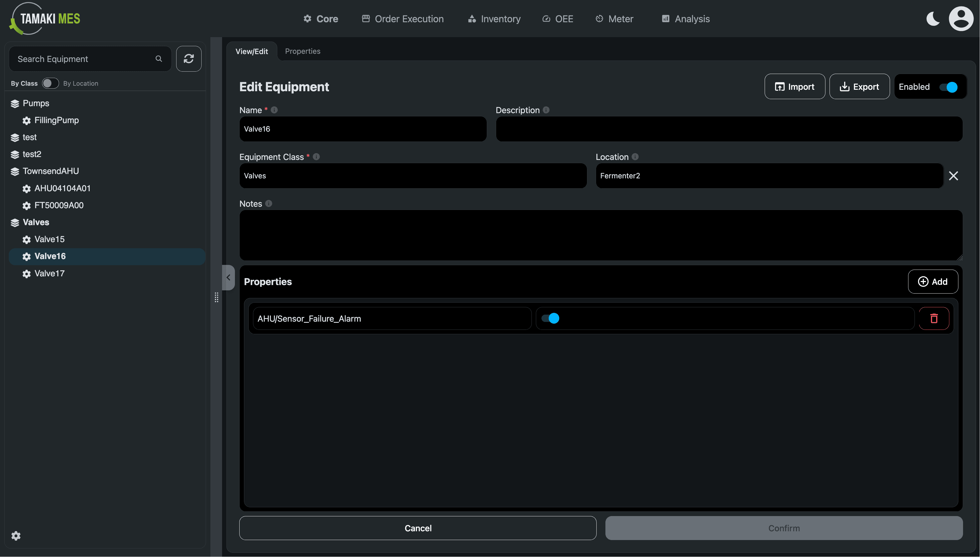Open the Location dropdown field
Screen dimensions: 980x557
coord(769,176)
